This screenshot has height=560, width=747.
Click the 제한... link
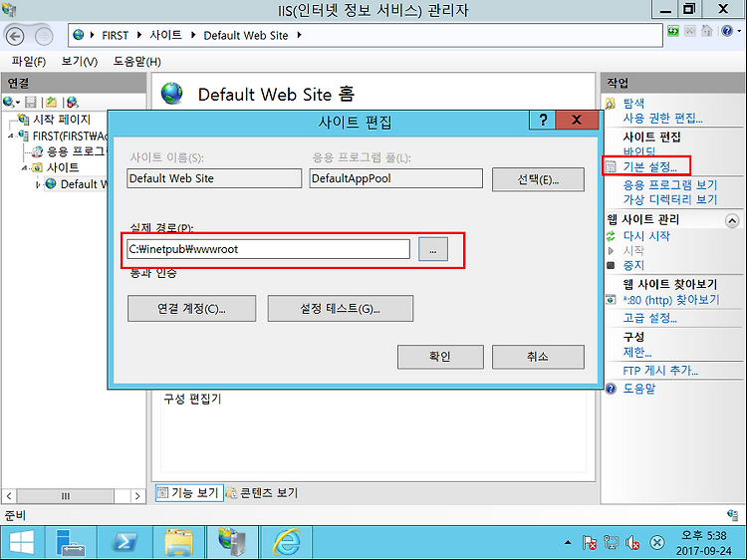[x=637, y=352]
